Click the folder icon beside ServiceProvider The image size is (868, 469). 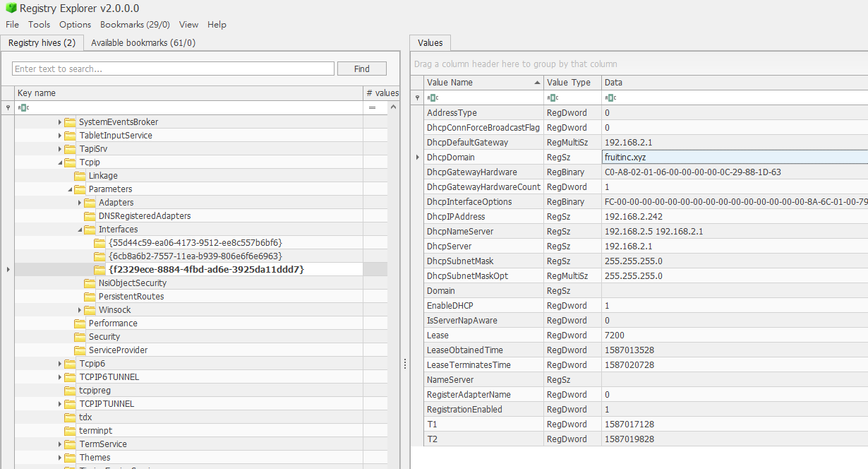(x=80, y=350)
